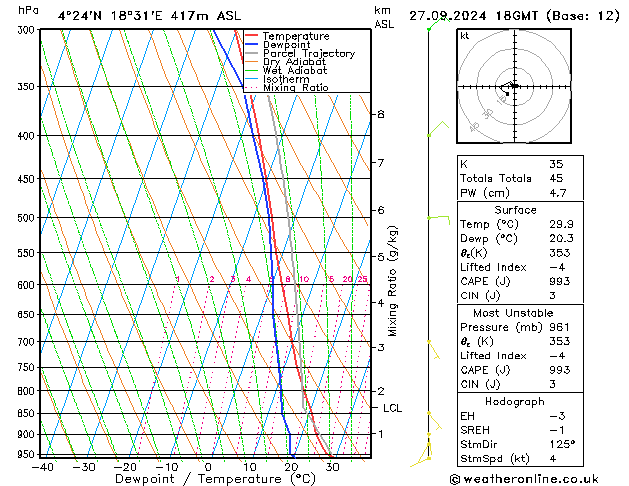This screenshot has height=486, width=629.
Task: Click the 700 hPa pressure axis label
Action: 26,342
